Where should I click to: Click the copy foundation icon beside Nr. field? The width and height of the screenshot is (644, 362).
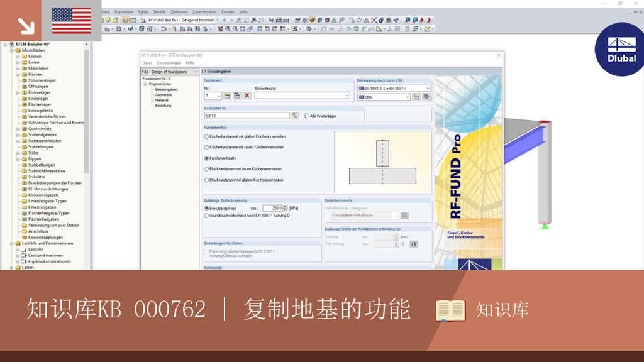pyautogui.click(x=237, y=96)
